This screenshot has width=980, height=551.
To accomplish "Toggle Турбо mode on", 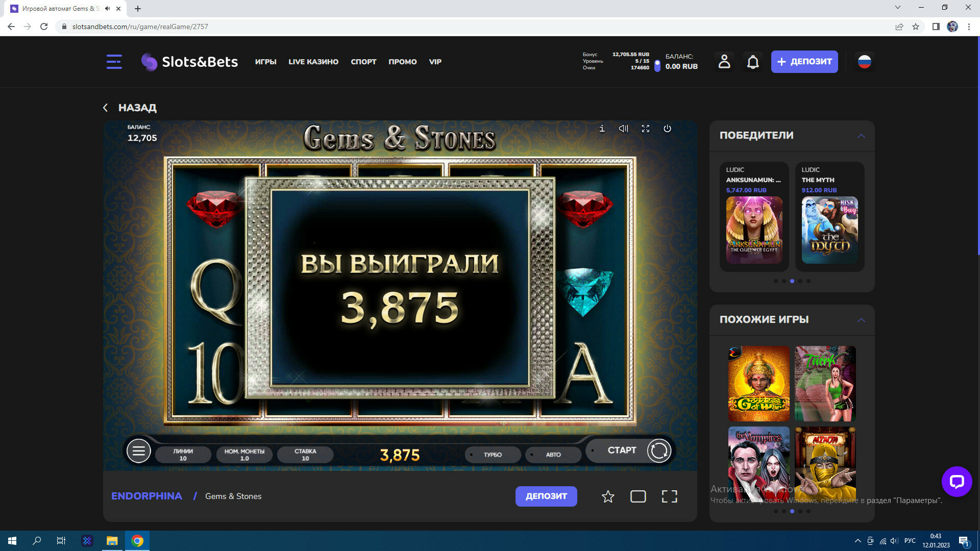I will click(493, 455).
